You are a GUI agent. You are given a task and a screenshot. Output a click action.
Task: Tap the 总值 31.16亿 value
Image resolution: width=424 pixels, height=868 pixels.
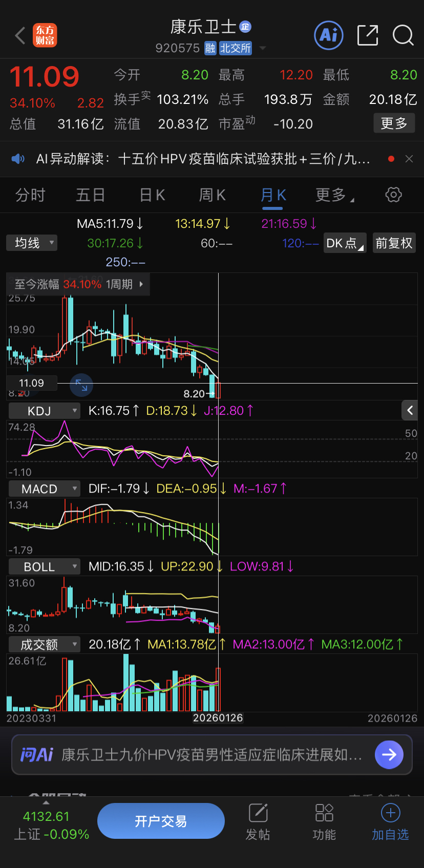click(80, 124)
